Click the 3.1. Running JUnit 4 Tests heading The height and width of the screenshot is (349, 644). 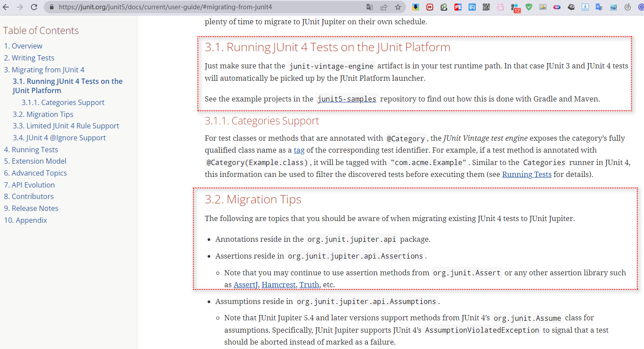(x=327, y=47)
